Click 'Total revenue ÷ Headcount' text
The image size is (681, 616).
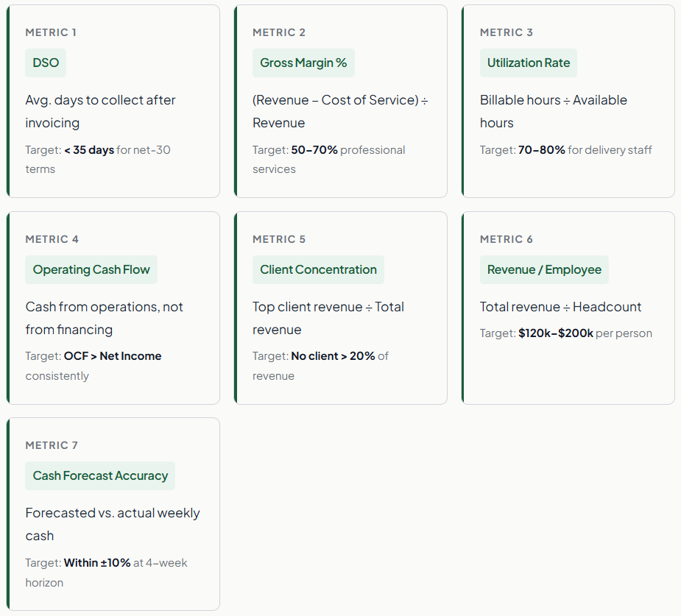click(561, 307)
